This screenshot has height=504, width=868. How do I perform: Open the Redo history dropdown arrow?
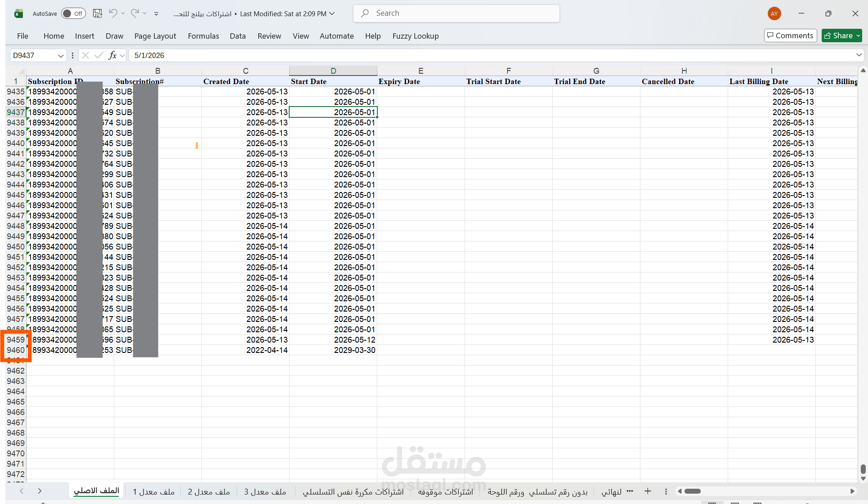click(x=144, y=13)
